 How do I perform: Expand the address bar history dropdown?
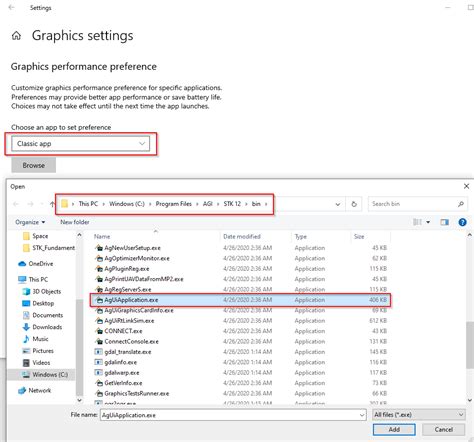click(x=338, y=204)
